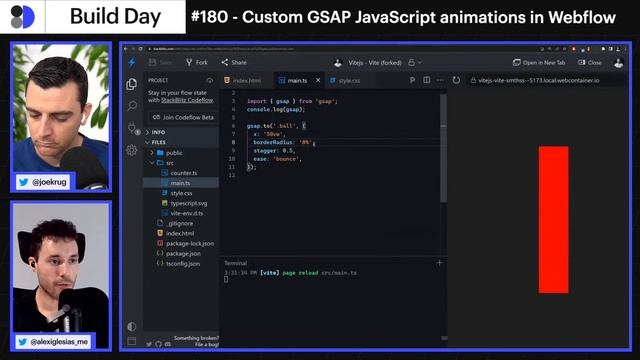
Task: Switch to the index.html editor tab
Action: (242, 80)
